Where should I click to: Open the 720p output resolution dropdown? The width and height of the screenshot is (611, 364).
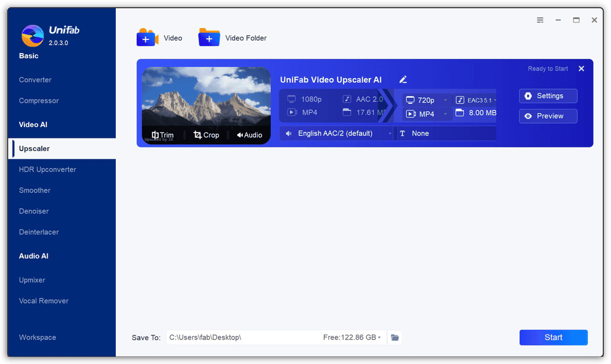[427, 100]
